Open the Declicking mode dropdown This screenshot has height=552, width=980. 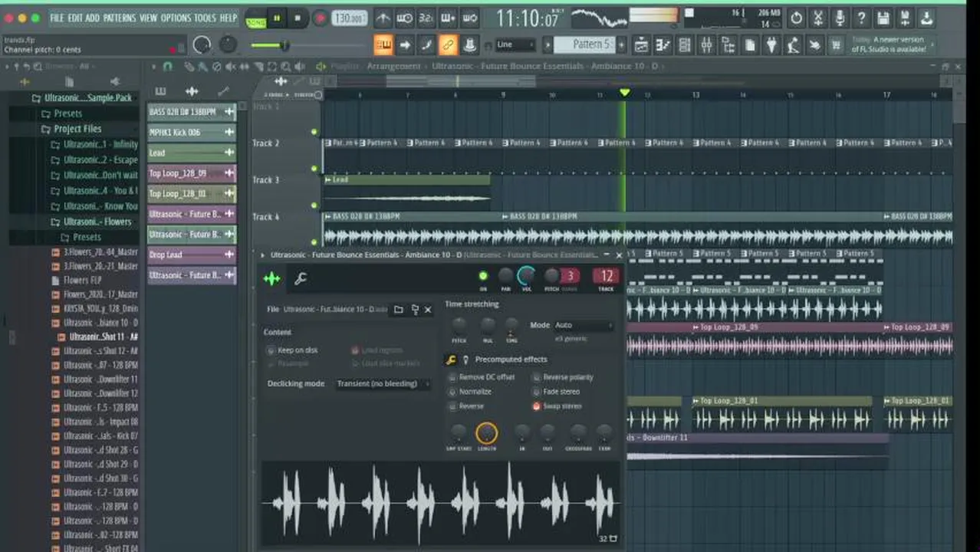382,383
